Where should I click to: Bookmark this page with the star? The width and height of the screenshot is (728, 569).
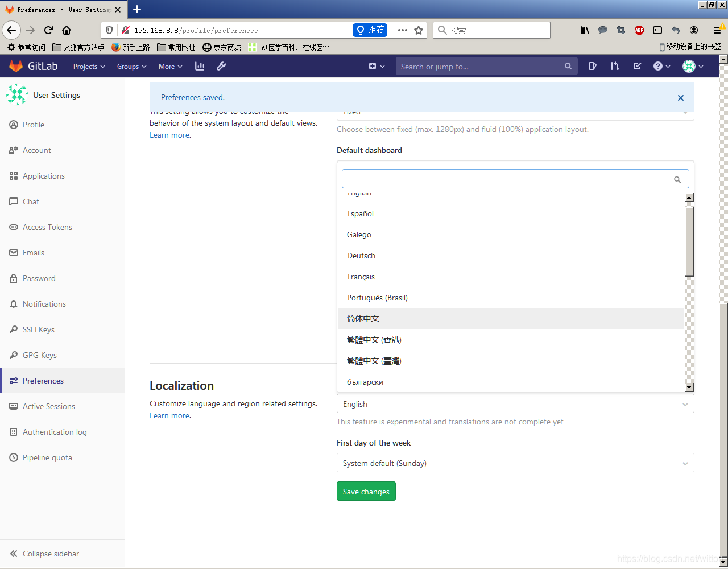(x=419, y=30)
